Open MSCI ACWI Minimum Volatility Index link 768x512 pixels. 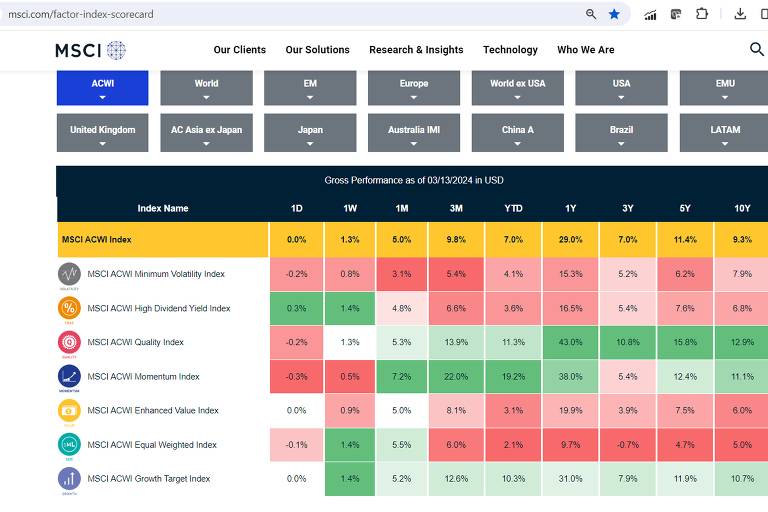click(156, 274)
